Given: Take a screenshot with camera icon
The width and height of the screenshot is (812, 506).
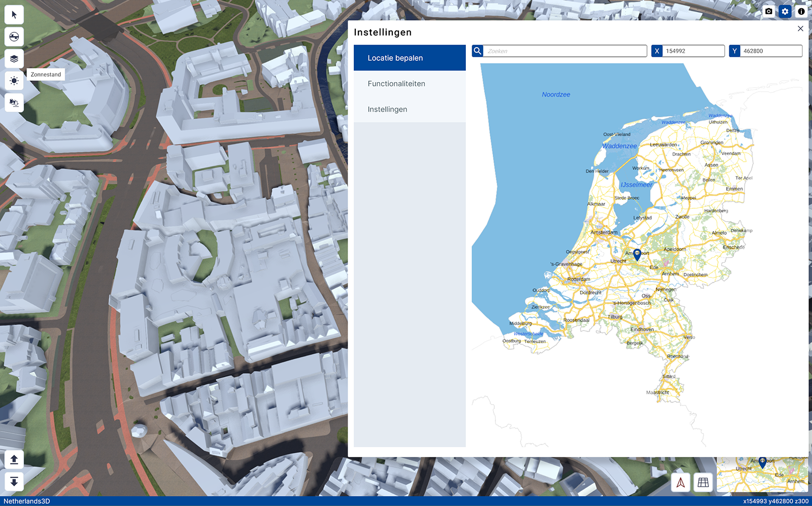Looking at the screenshot, I should [x=769, y=11].
